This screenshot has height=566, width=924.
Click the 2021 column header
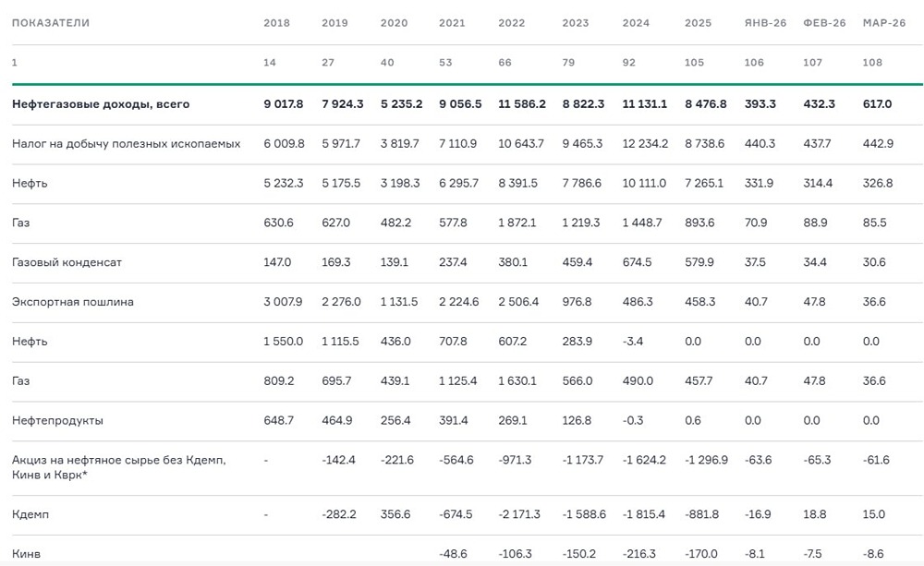[x=454, y=23]
